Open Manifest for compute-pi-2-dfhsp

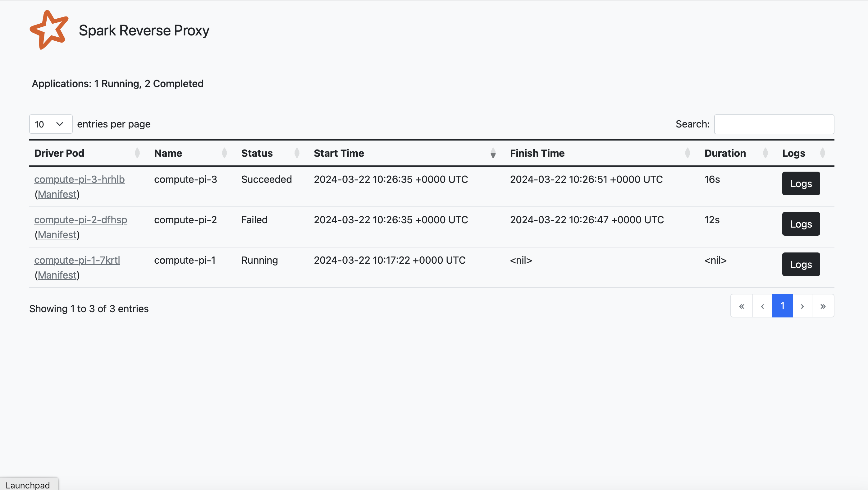coord(57,235)
